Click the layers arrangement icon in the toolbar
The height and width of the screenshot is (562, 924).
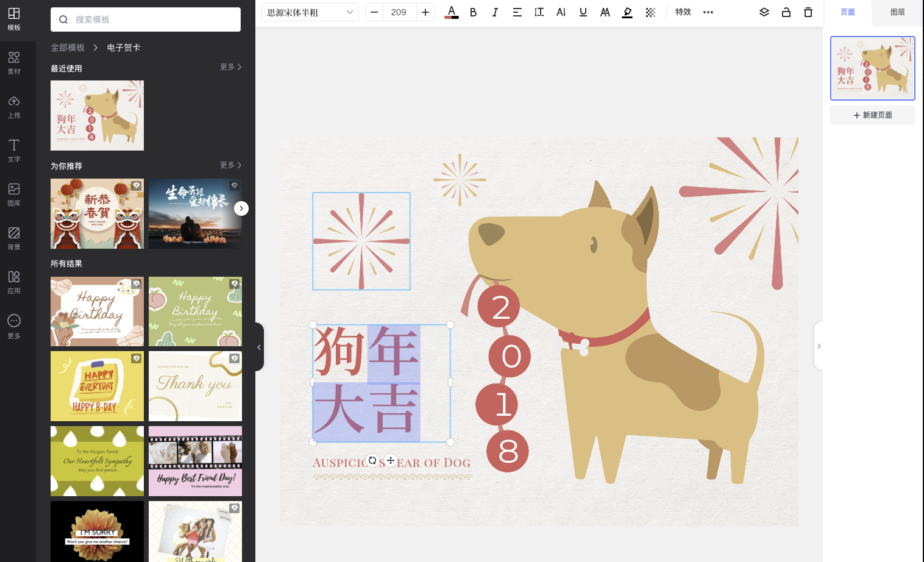point(764,12)
